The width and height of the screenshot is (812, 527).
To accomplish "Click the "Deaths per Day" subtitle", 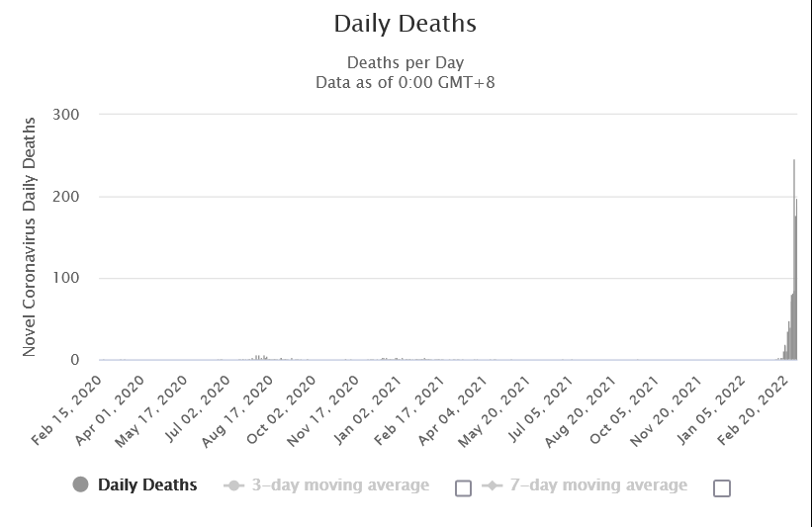I will (405, 63).
